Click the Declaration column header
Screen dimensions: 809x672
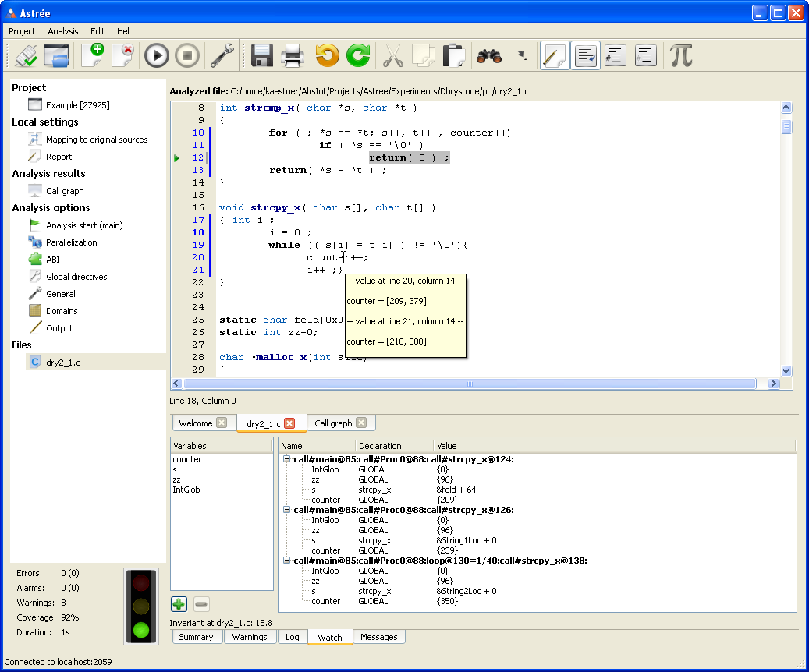tap(394, 446)
